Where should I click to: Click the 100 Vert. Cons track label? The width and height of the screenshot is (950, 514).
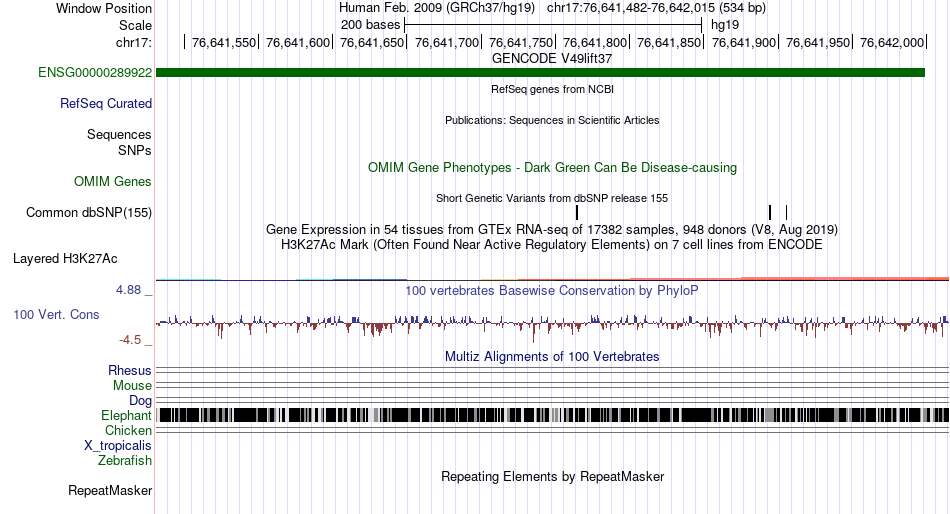pyautogui.click(x=56, y=315)
